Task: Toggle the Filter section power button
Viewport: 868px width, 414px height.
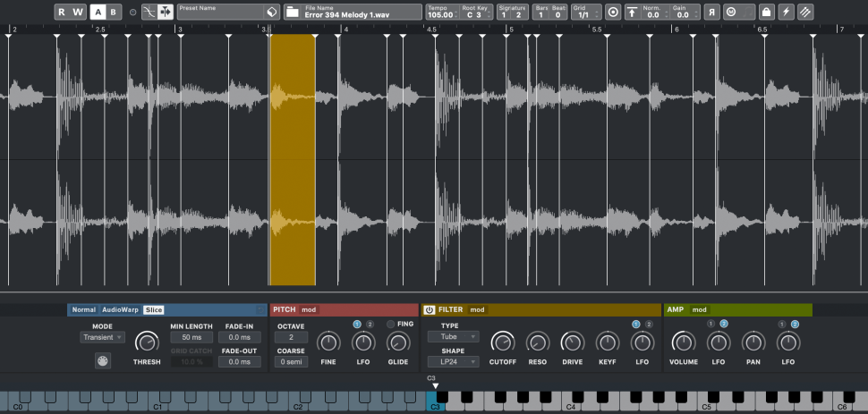Action: pyautogui.click(x=429, y=309)
